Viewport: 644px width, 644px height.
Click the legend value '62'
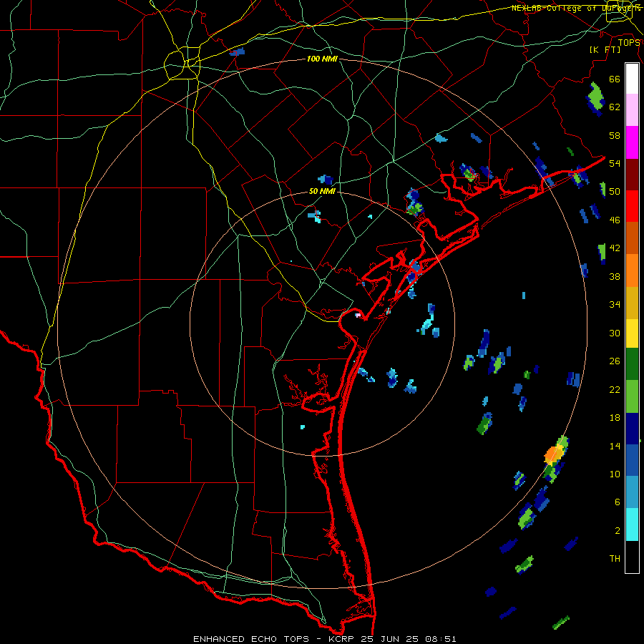(615, 107)
